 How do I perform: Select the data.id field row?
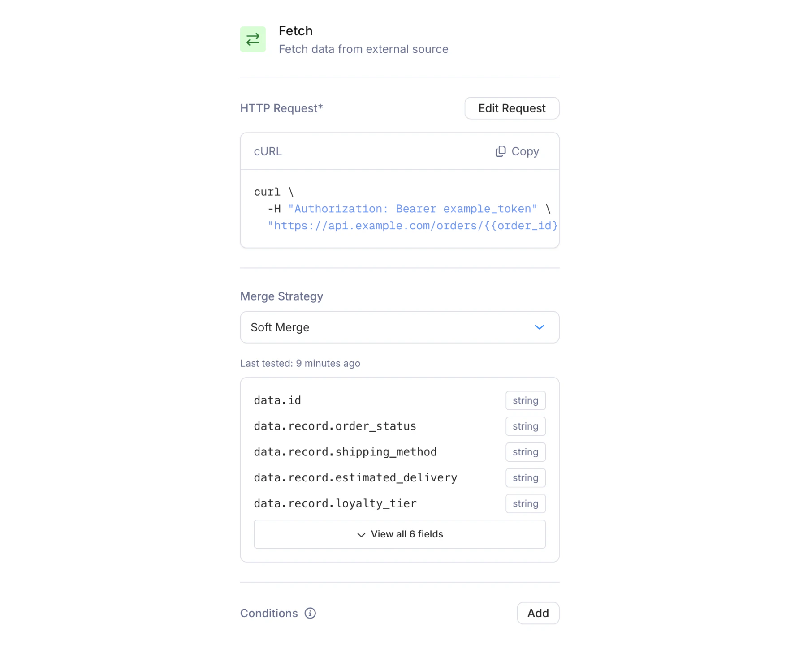(277, 400)
